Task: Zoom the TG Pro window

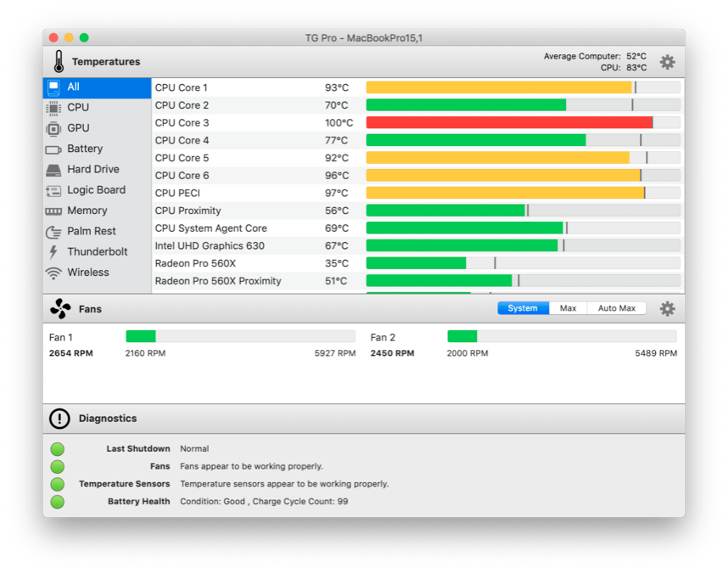Action: pos(84,37)
